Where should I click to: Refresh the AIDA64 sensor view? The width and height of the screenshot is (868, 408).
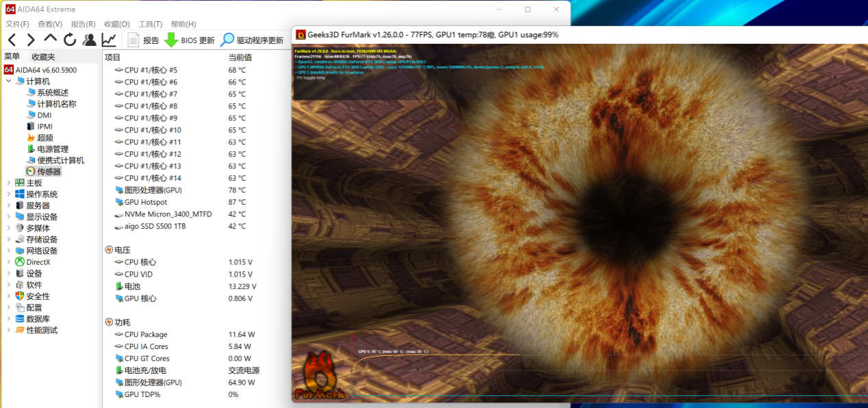70,40
